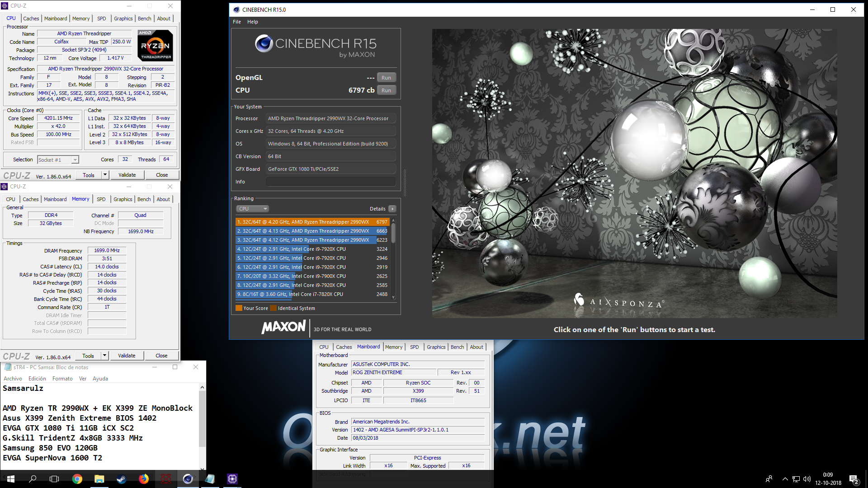Open the Windows Start menu
This screenshot has height=488, width=868.
11,479
